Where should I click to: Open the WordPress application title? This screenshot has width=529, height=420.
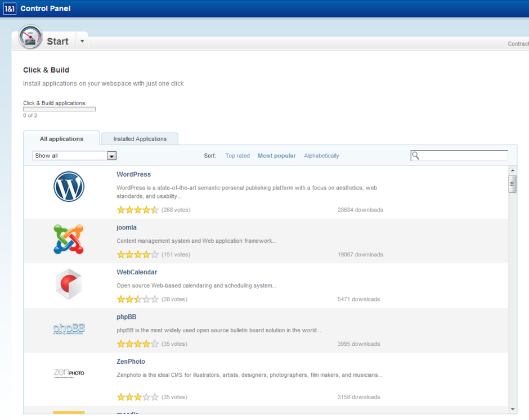(133, 174)
